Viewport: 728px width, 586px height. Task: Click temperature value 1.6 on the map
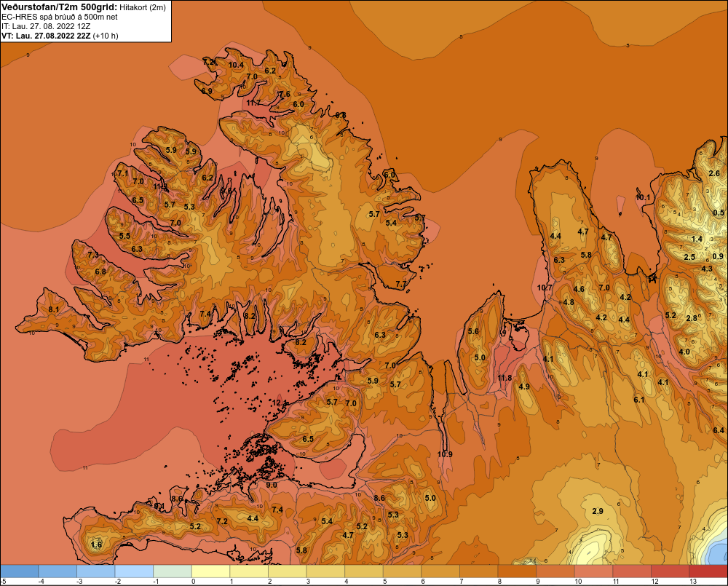(96, 545)
